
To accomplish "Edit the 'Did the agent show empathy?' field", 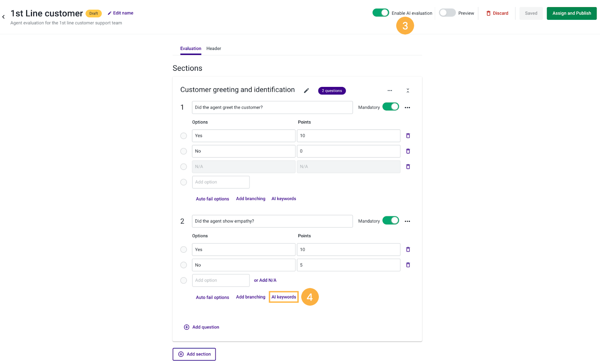I will coord(272,221).
